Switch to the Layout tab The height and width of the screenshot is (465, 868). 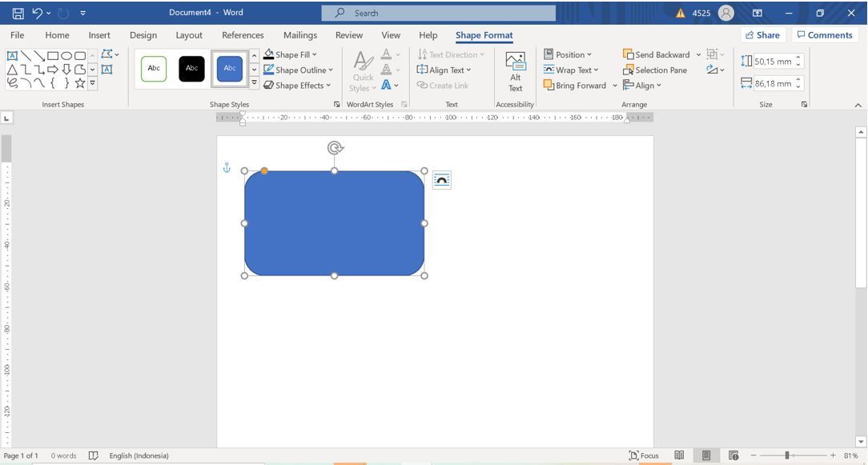(x=189, y=35)
